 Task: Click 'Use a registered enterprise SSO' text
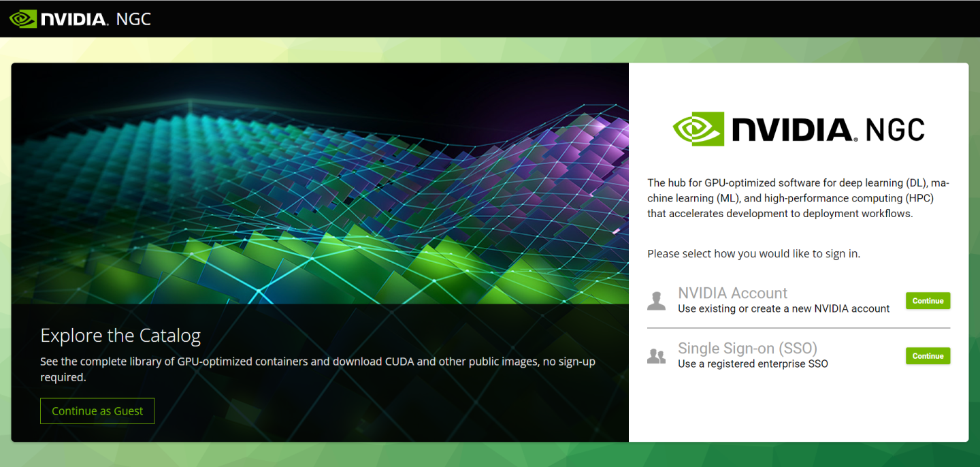click(x=753, y=364)
